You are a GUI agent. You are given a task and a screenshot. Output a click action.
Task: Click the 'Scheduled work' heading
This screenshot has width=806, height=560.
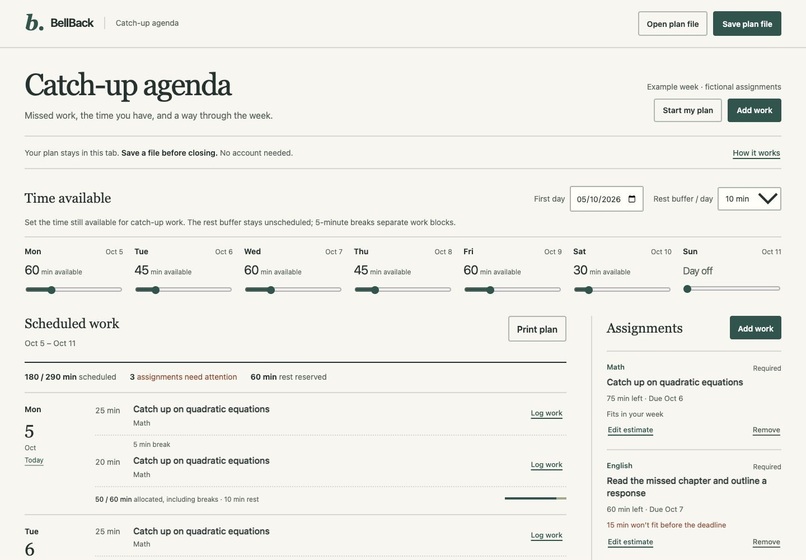click(72, 323)
